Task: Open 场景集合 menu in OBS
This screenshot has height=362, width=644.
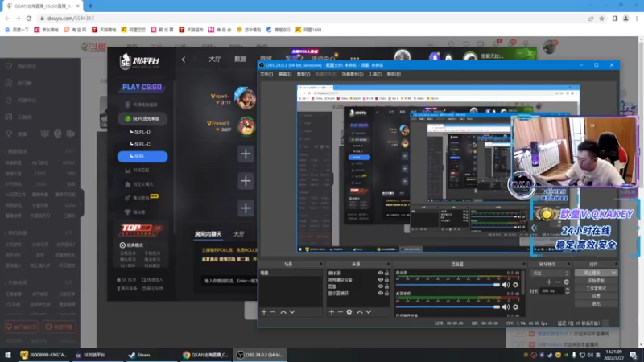Action: [x=353, y=74]
